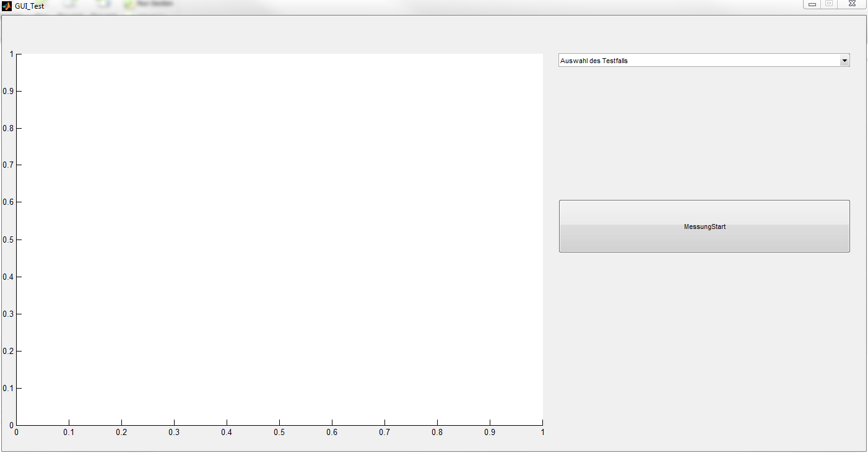Click the GUI_Test window title text
This screenshot has width=868, height=453.
pos(30,6)
